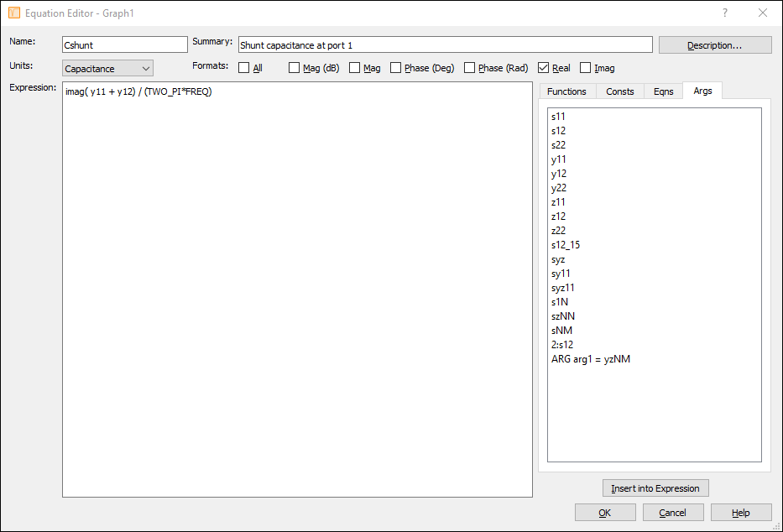The image size is (783, 532).
Task: Open Help for the equation editor
Action: [x=741, y=513]
